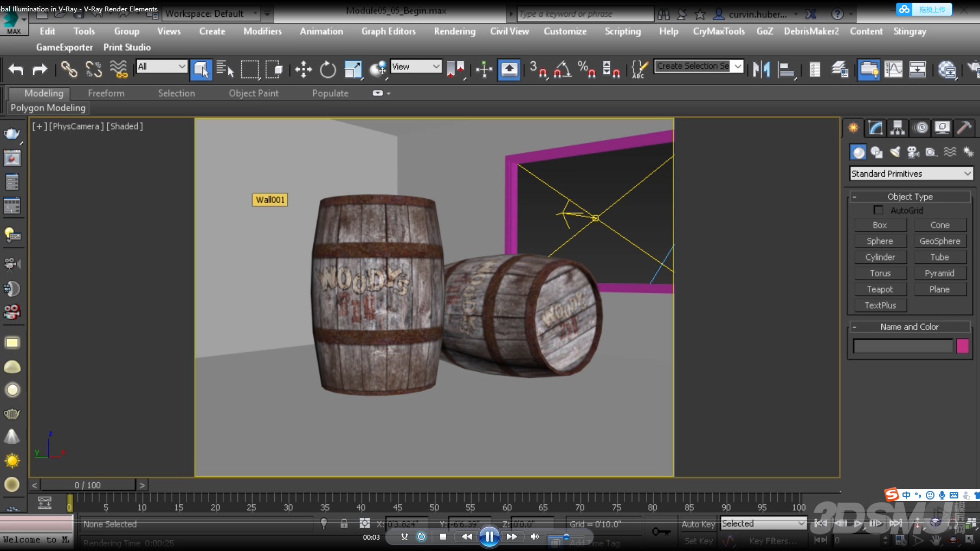Switch to the Freeform ribbon tab
Image resolution: width=980 pixels, height=551 pixels.
point(106,93)
